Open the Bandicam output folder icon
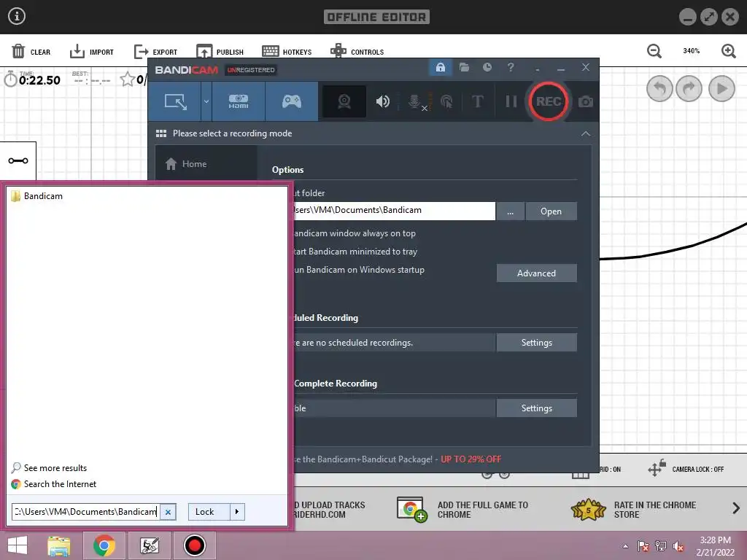This screenshot has width=747, height=560. (464, 68)
